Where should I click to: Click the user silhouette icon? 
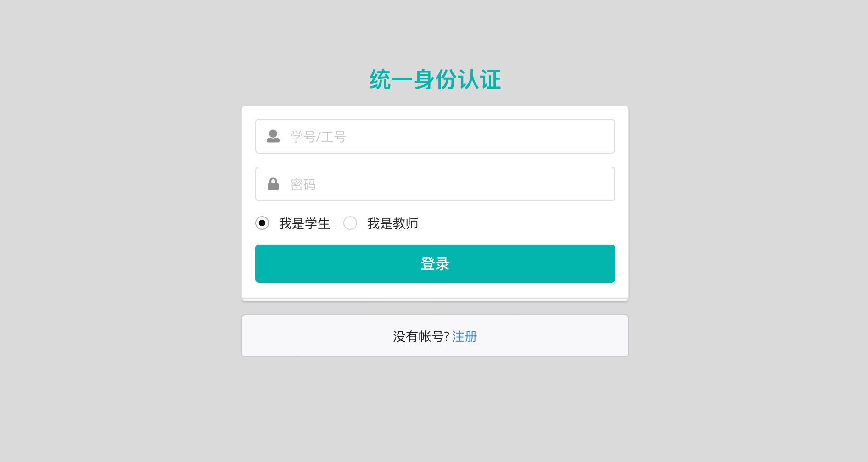[273, 136]
